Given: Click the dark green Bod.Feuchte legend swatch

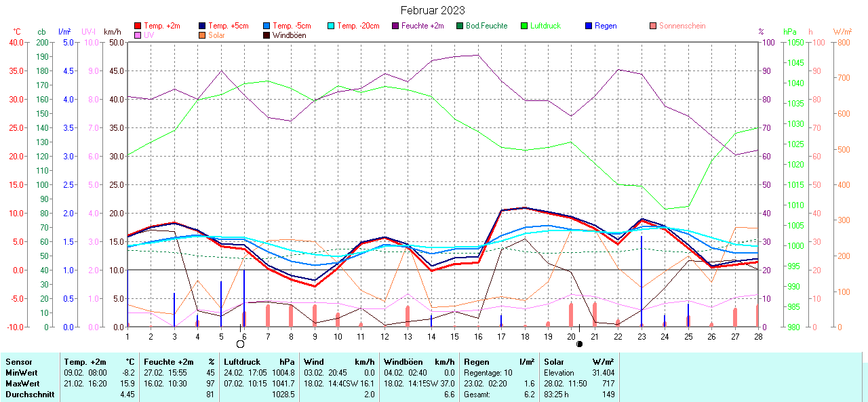Looking at the screenshot, I should 459,26.
